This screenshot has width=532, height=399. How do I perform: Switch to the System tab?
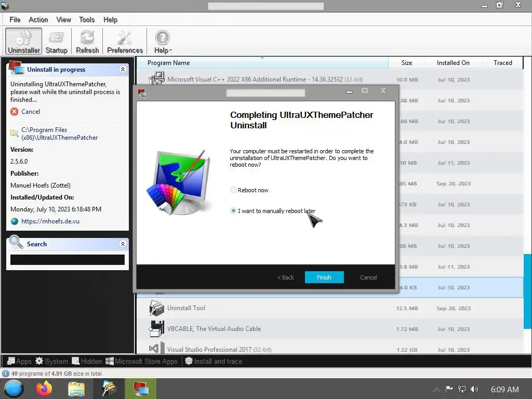[51, 362]
